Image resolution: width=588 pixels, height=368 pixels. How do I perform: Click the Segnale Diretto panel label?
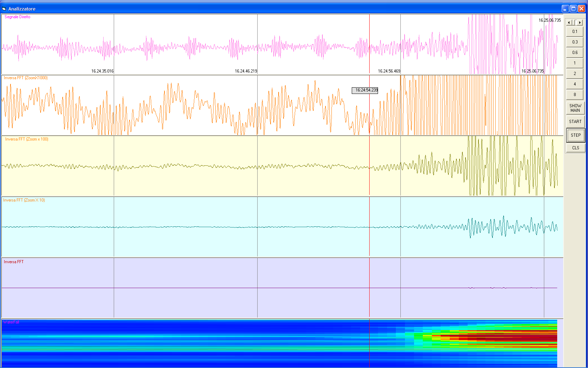tap(17, 17)
